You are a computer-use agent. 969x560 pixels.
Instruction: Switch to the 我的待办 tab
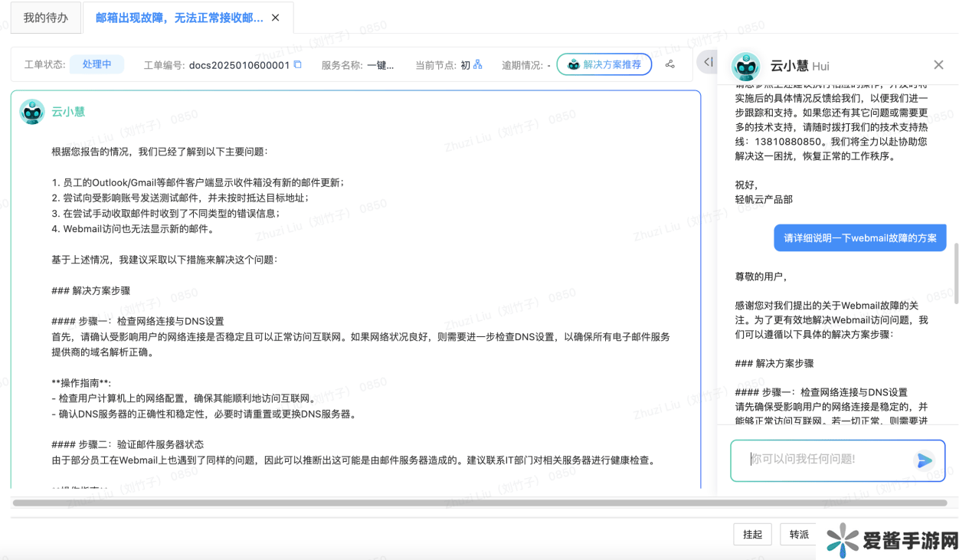pos(45,18)
